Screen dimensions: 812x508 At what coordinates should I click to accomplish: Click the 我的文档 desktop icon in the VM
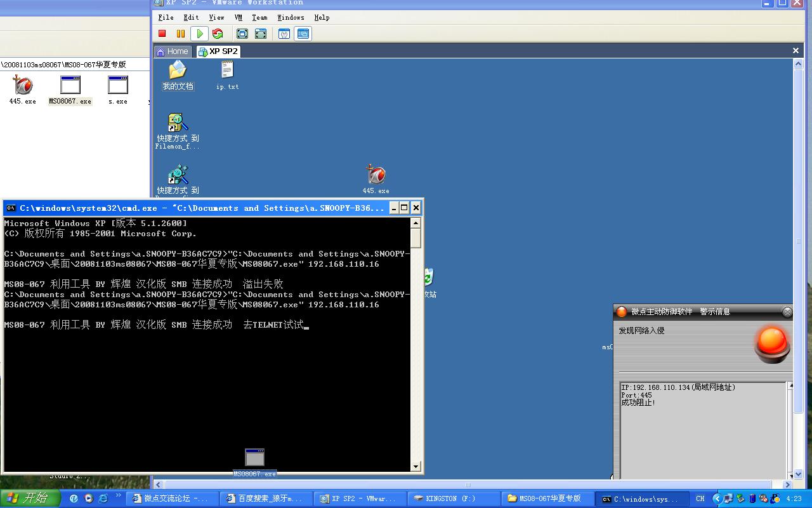click(x=178, y=76)
